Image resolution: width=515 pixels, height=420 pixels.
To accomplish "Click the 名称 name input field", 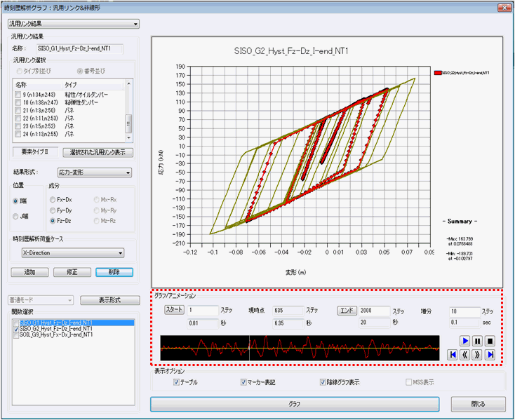I will [80, 48].
